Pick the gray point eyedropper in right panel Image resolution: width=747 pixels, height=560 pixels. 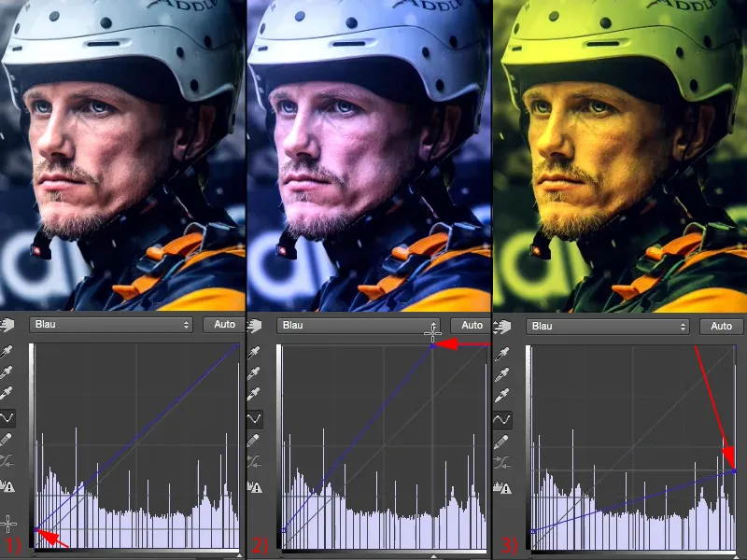coord(501,375)
